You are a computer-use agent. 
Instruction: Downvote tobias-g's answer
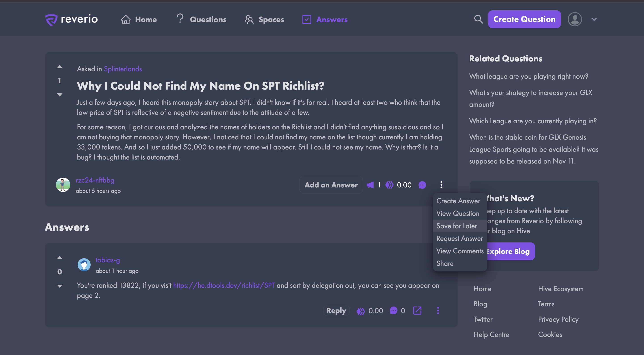pos(60,286)
